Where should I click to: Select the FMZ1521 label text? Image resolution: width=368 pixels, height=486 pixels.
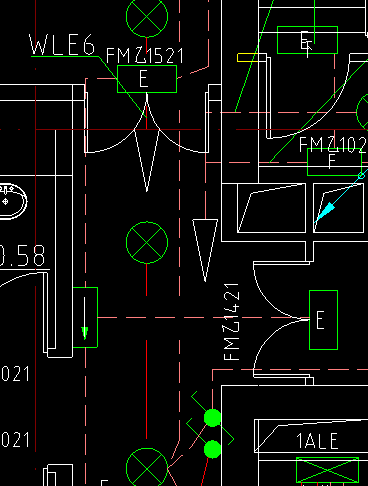[145, 56]
